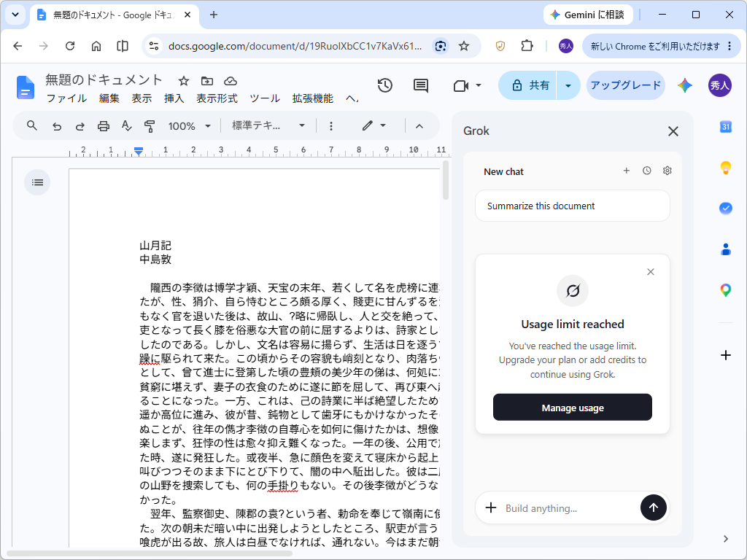
Task: Attach content with plus in Grok input
Action: (x=491, y=507)
